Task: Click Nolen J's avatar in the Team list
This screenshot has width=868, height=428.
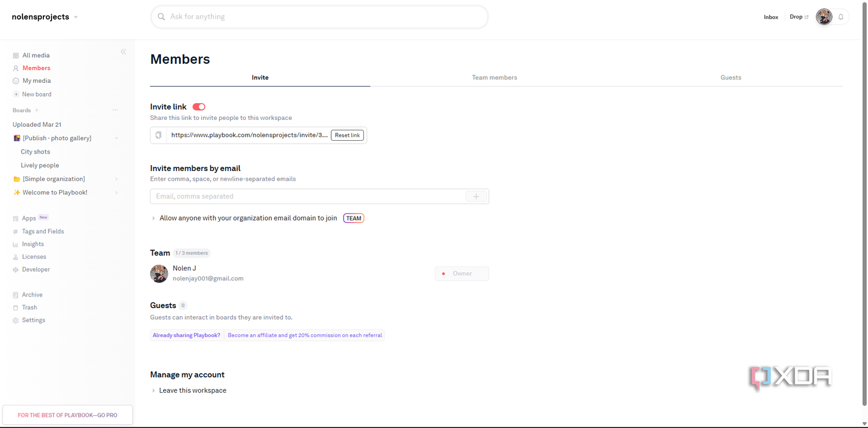Action: pos(159,273)
